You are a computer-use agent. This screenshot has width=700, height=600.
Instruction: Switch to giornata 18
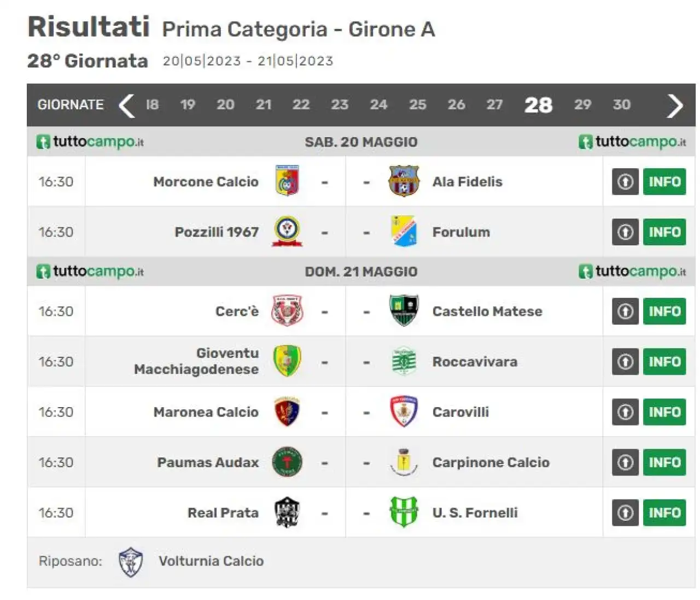(152, 105)
